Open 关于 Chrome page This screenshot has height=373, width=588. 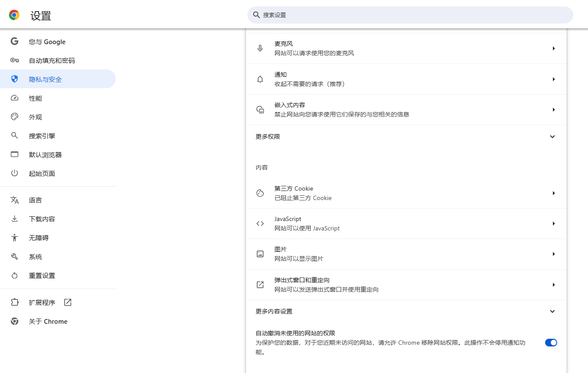tap(58, 321)
